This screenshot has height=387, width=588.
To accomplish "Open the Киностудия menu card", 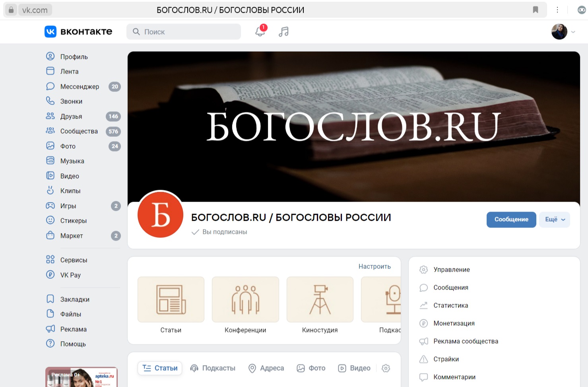I will [320, 305].
